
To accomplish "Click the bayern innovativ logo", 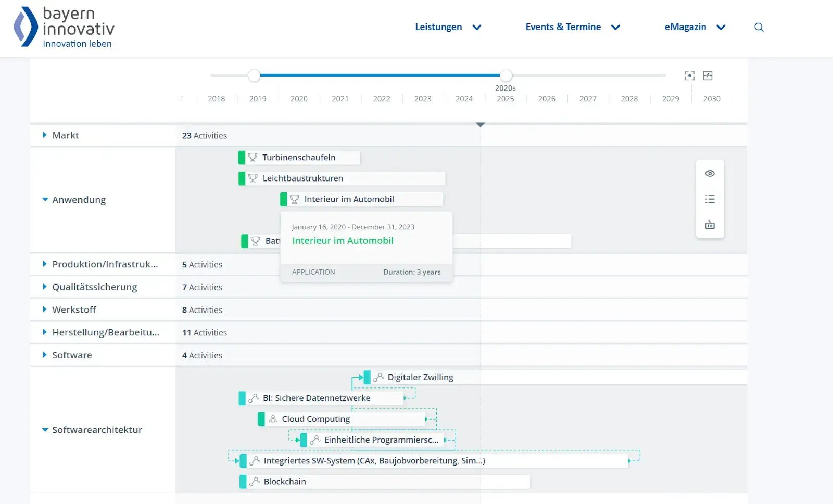I will 64,27.
